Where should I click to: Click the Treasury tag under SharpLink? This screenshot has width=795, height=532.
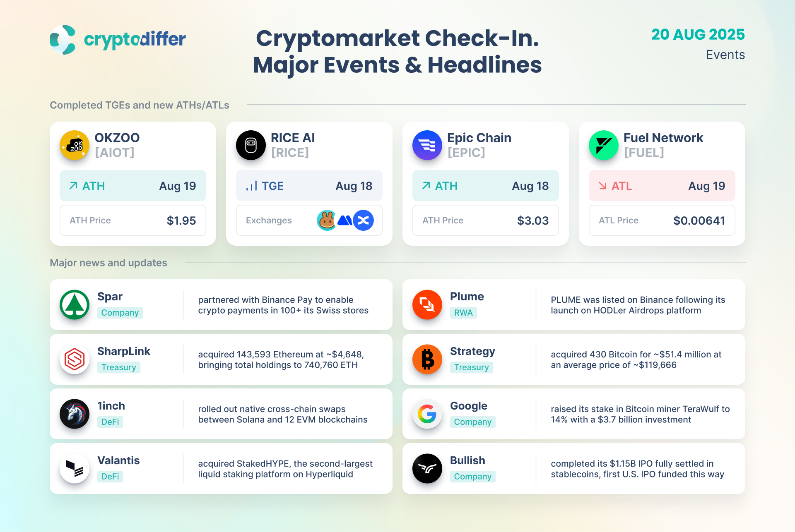click(x=119, y=367)
